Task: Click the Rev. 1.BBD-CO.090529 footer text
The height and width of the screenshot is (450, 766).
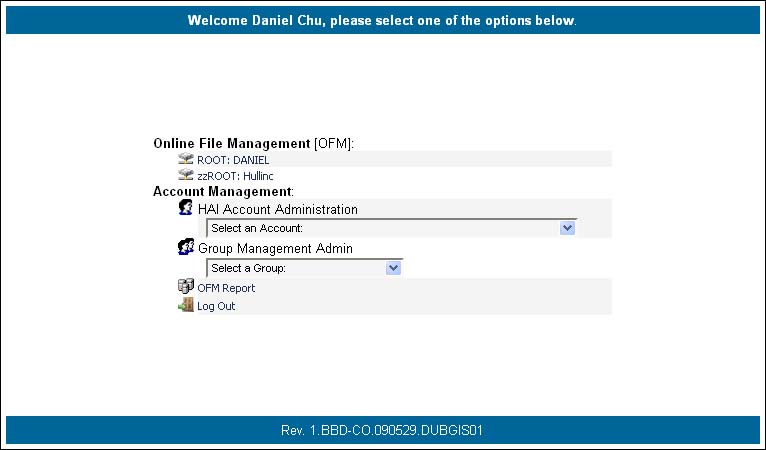Action: click(382, 430)
